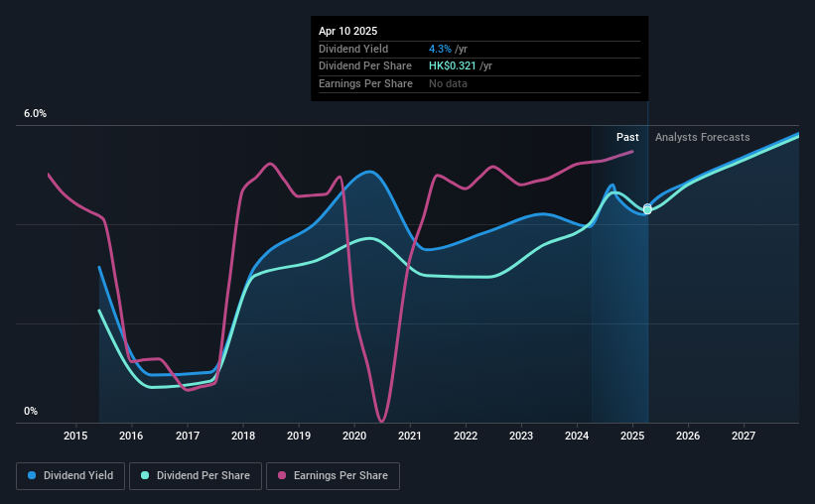Click the blue Dividend Yield legend dot

tap(32, 475)
